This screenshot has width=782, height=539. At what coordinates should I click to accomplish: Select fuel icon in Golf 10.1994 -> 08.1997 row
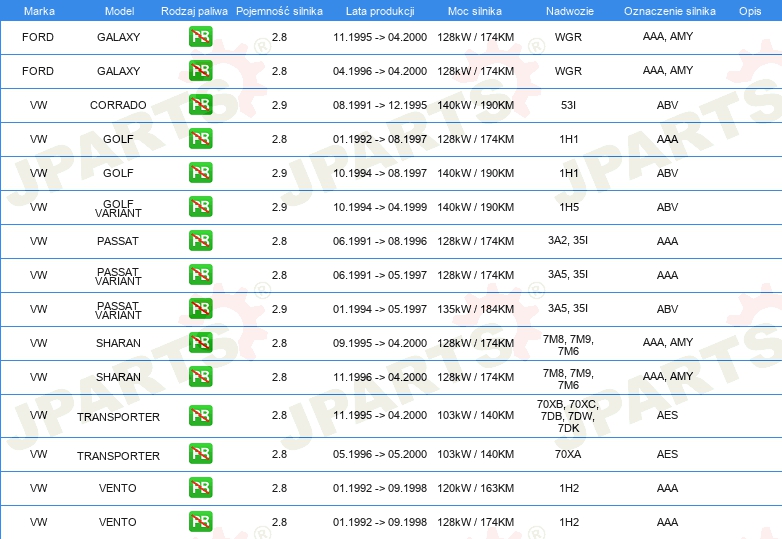(x=200, y=173)
